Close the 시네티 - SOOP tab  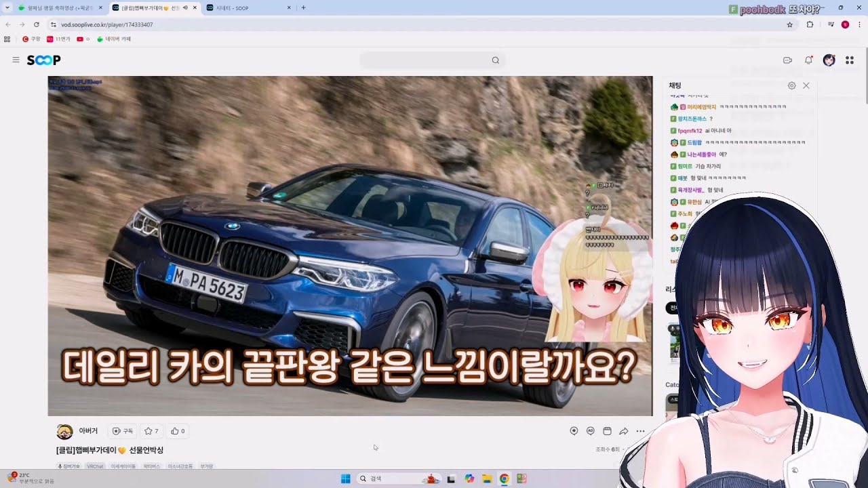pyautogui.click(x=289, y=7)
